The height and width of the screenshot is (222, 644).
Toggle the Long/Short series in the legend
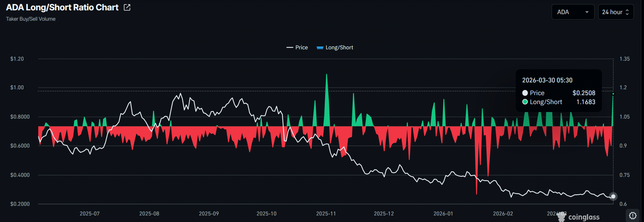[x=335, y=48]
